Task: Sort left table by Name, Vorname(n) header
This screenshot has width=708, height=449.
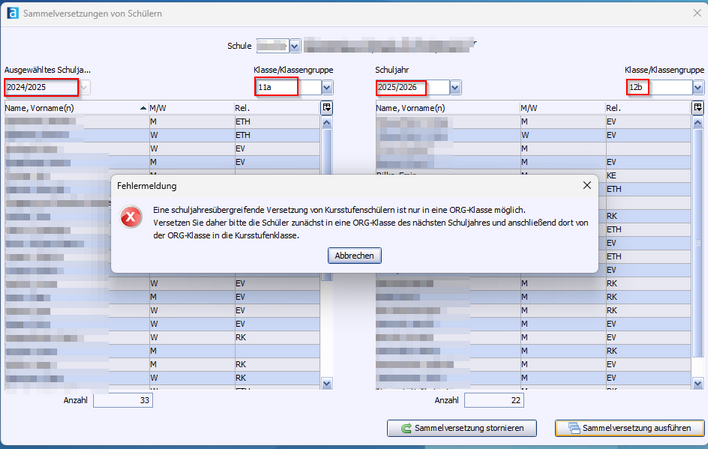Action: pos(70,108)
